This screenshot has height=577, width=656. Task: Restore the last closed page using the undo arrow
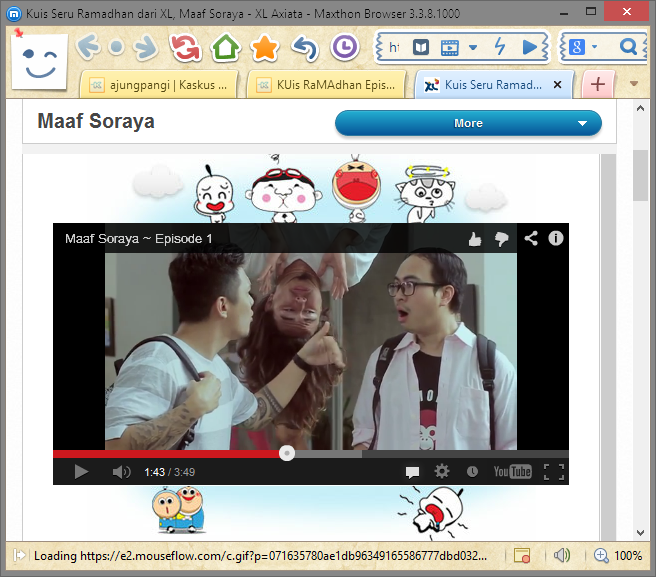[x=305, y=47]
